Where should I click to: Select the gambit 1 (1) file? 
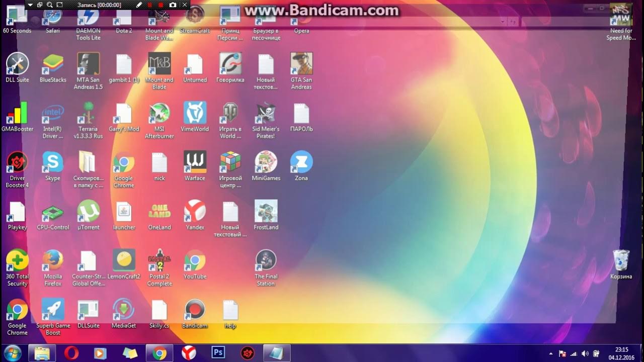tap(124, 67)
